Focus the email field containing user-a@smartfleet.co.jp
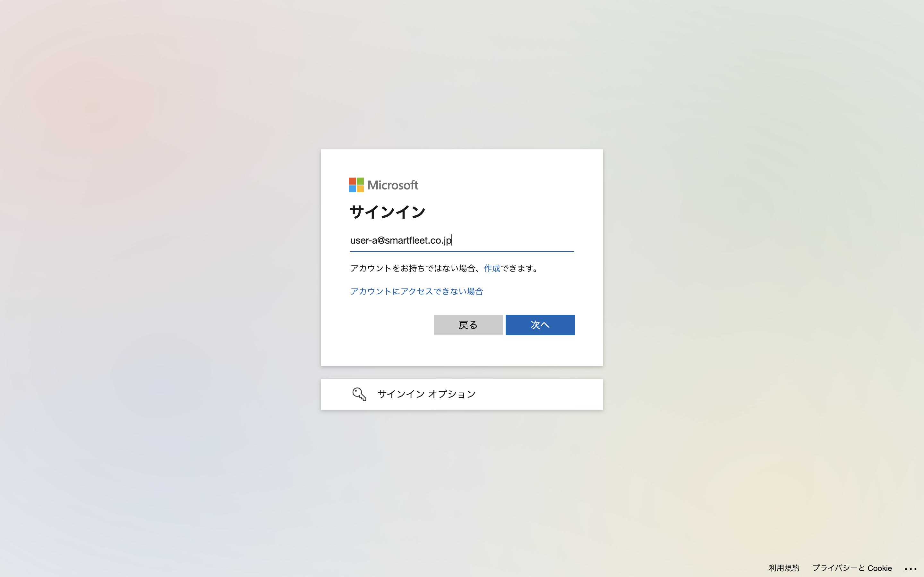The height and width of the screenshot is (577, 924). click(462, 240)
